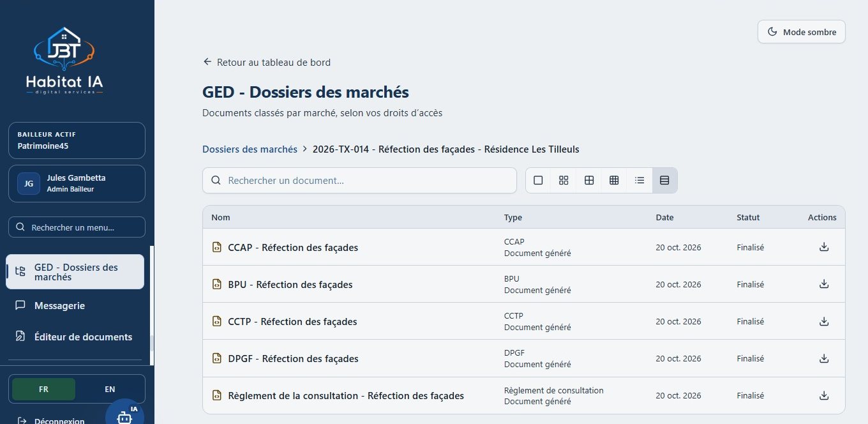Select the stacked rows table view
Viewport: 868px width, 424px height.
(664, 181)
